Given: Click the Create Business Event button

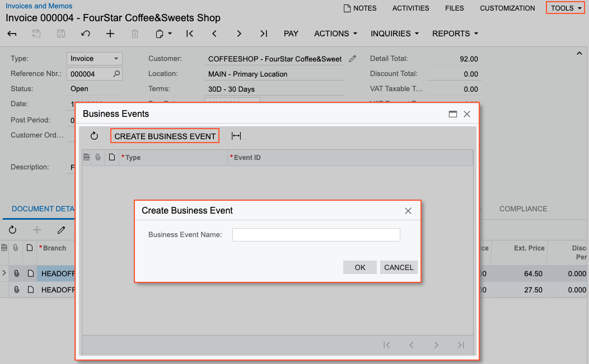Looking at the screenshot, I should [x=165, y=136].
